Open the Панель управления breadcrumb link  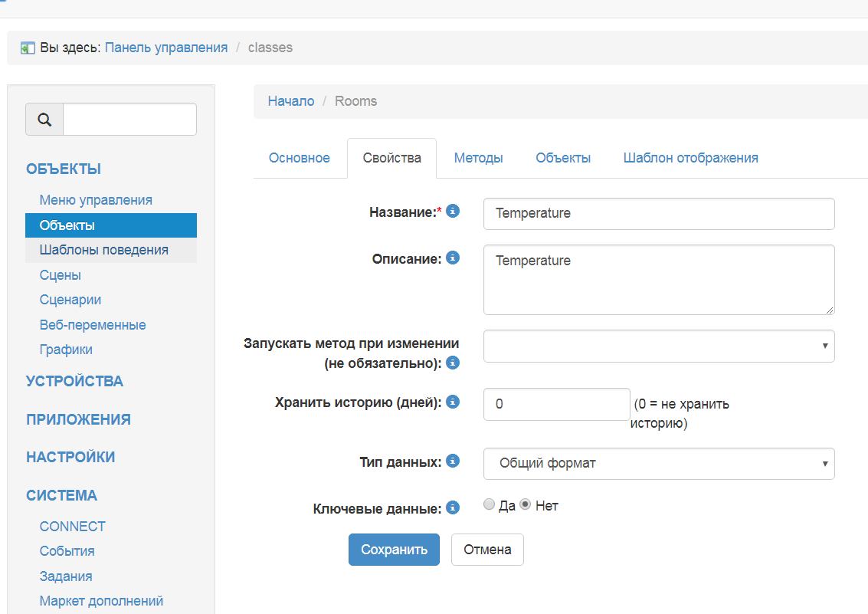point(166,48)
